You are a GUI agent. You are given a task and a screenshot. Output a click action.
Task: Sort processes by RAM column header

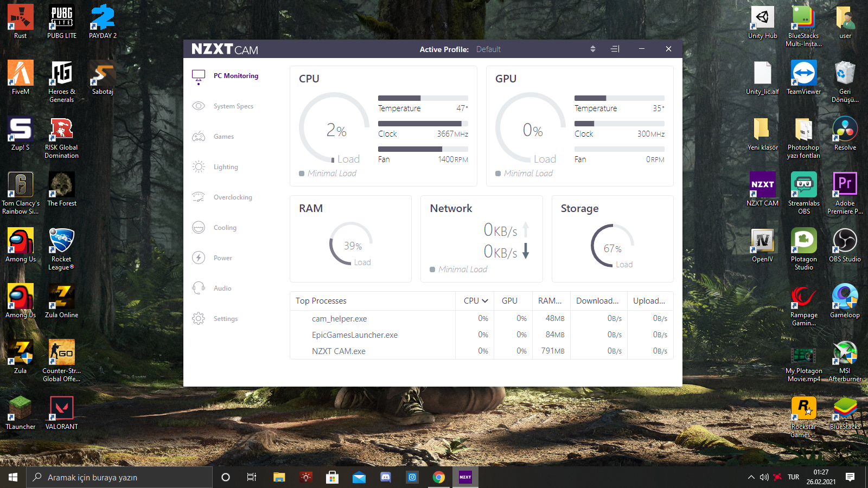[550, 300]
